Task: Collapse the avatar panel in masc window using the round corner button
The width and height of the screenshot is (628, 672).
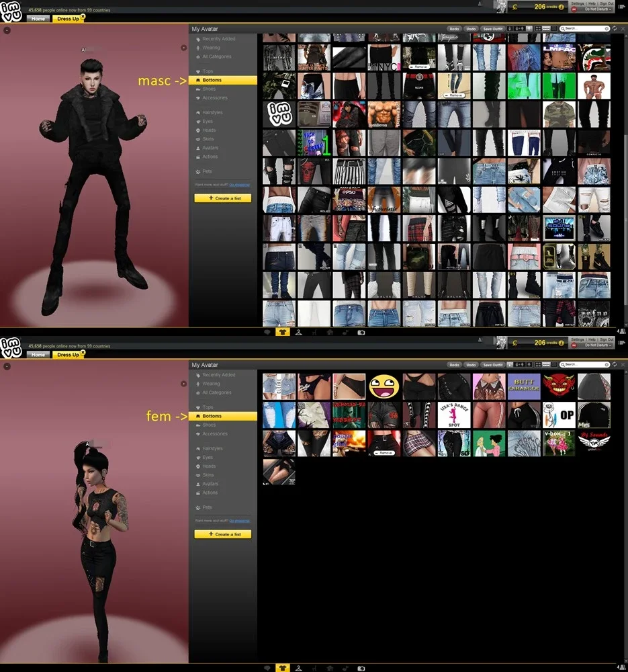Action: (x=7, y=30)
